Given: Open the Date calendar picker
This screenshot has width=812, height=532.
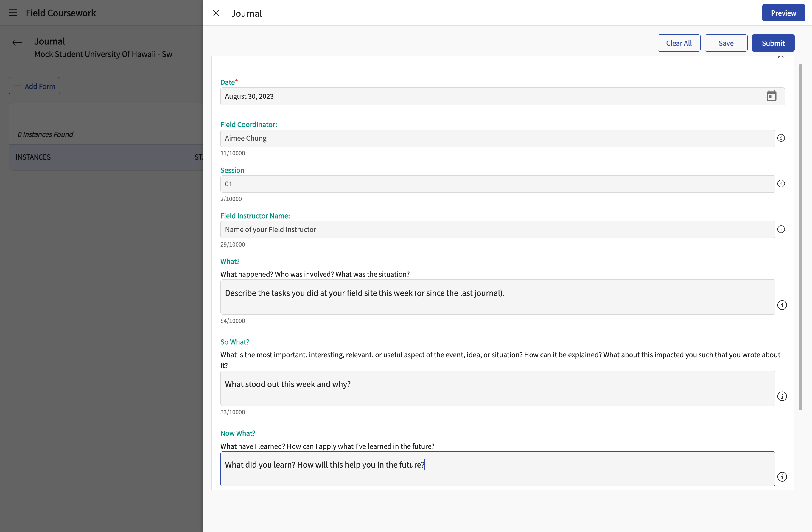Looking at the screenshot, I should tap(771, 96).
